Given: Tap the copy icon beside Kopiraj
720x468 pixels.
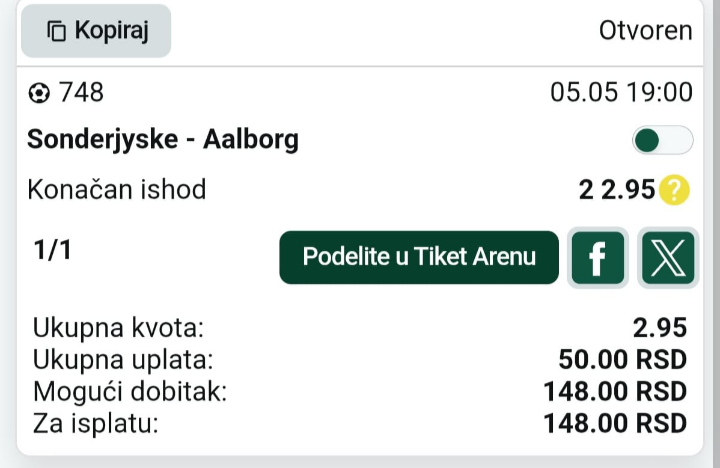Looking at the screenshot, I should point(56,31).
